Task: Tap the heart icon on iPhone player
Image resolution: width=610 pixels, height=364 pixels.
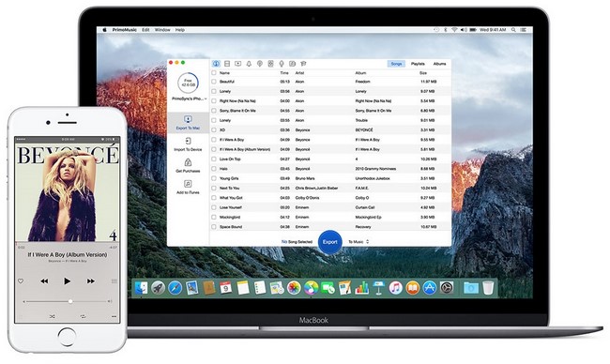Action: [21, 281]
